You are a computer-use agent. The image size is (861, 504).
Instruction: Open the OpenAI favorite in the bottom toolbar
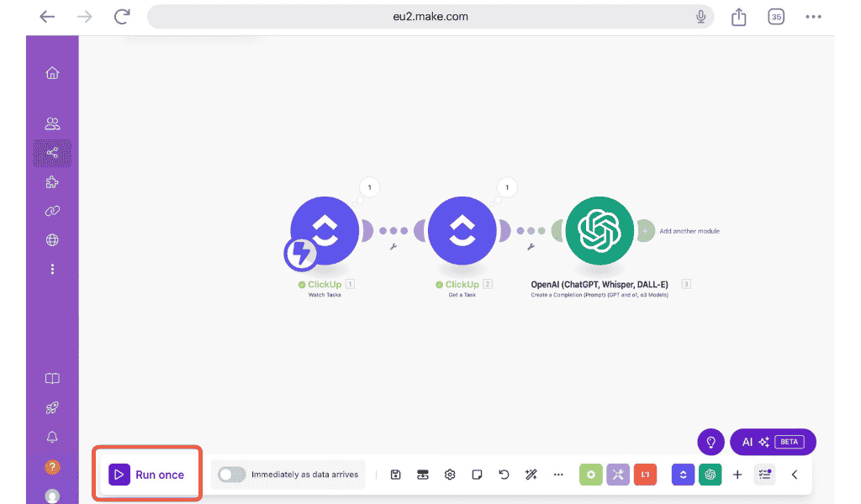(710, 475)
